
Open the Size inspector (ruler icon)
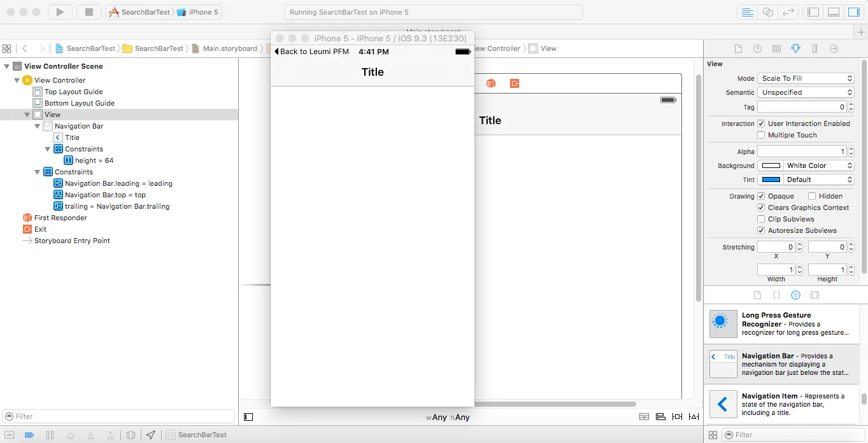pyautogui.click(x=815, y=48)
